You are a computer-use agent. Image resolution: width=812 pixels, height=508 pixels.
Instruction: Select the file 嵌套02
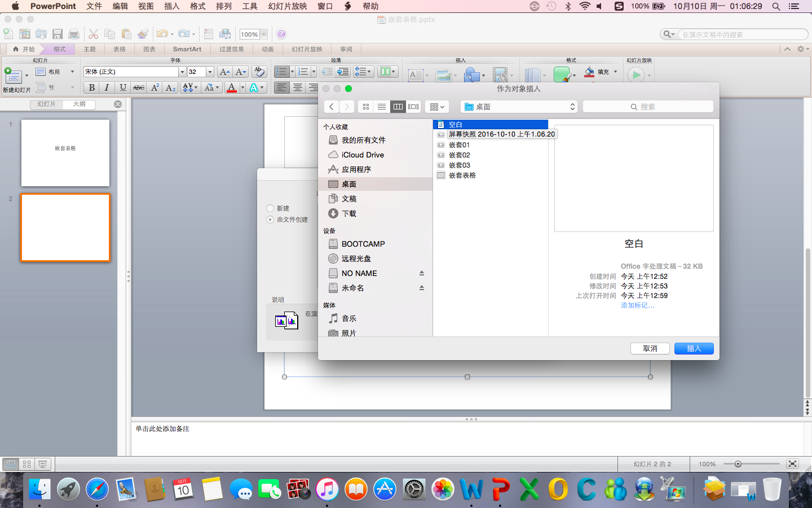(459, 155)
